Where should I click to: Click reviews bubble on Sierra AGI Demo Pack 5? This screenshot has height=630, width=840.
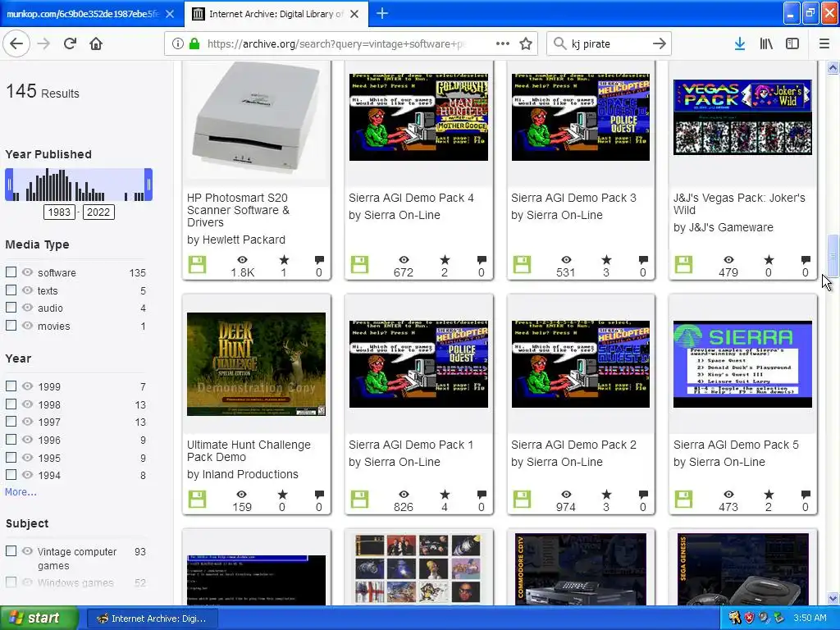click(806, 495)
